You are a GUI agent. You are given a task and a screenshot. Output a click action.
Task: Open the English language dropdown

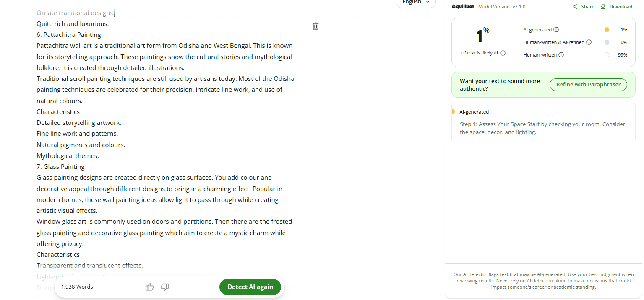click(416, 3)
